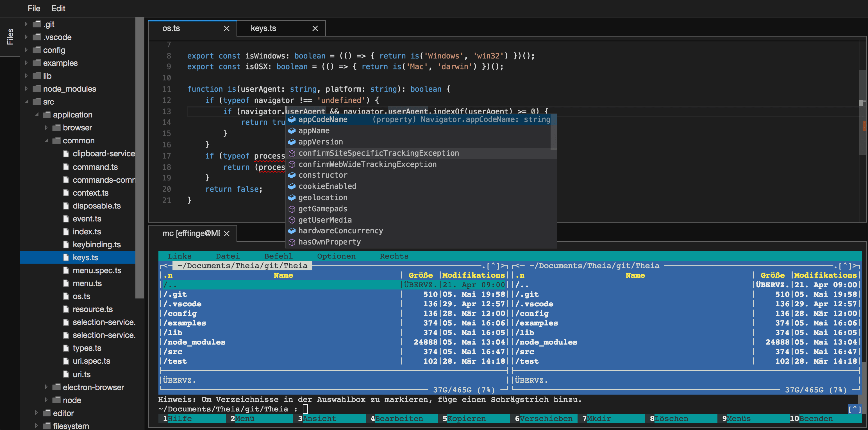Collapse the common folder arrow
Screen dimensions: 868x430
(x=46, y=141)
